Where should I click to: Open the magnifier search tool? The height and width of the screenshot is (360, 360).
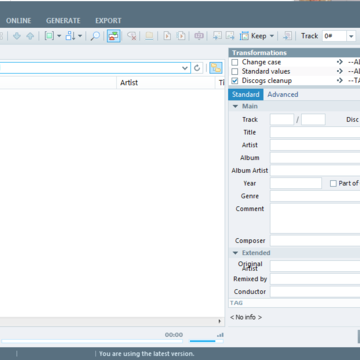point(95,36)
